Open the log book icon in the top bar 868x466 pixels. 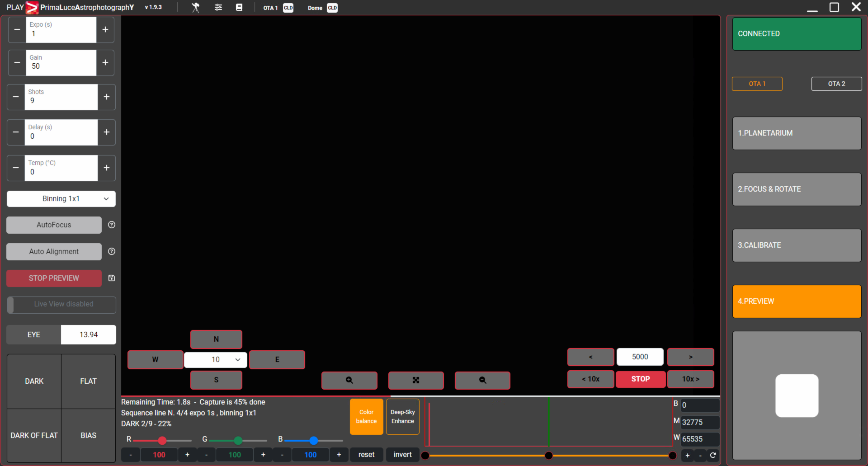[239, 7]
